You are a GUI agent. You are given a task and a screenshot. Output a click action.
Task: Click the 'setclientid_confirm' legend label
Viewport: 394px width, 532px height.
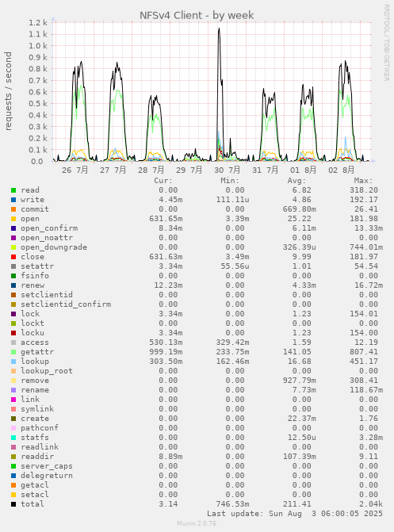click(x=66, y=304)
